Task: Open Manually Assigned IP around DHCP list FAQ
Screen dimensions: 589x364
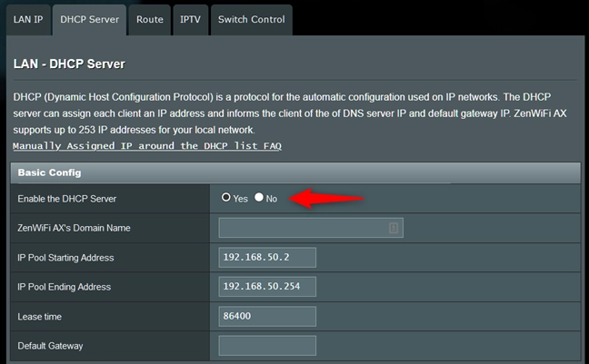Action: click(x=147, y=146)
